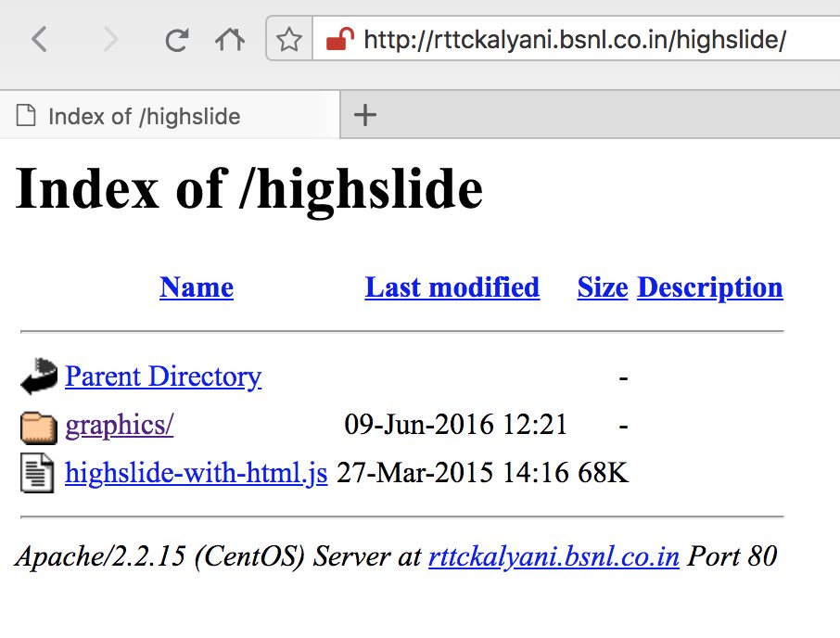The height and width of the screenshot is (638, 840).
Task: Reload the page with the refresh icon
Action: coord(176,40)
